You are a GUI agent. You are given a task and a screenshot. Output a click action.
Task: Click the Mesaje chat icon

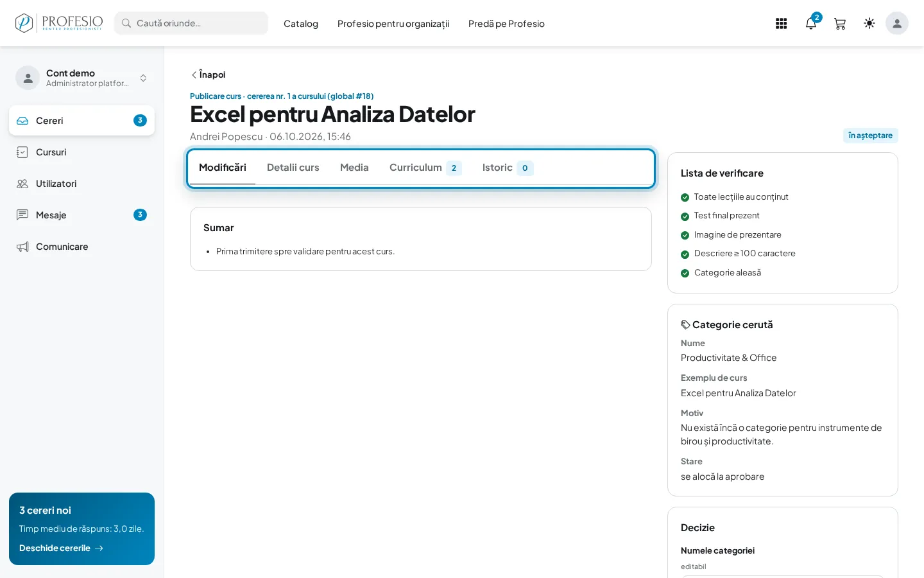click(22, 215)
